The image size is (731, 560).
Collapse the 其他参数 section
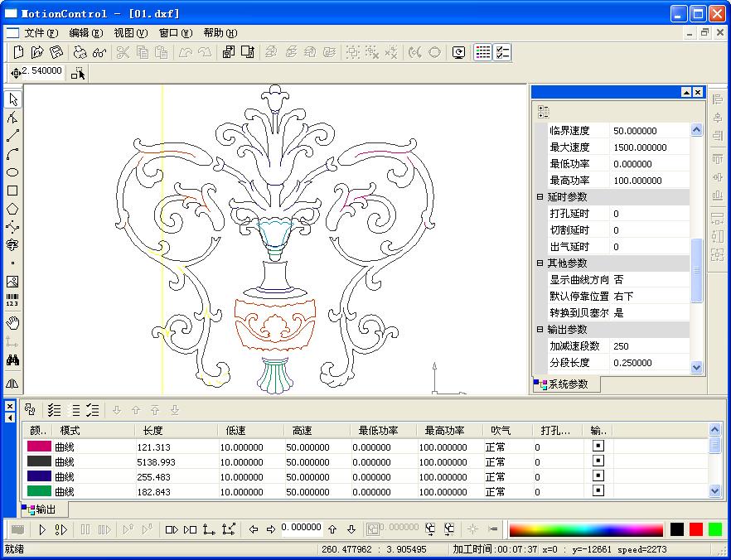[540, 263]
